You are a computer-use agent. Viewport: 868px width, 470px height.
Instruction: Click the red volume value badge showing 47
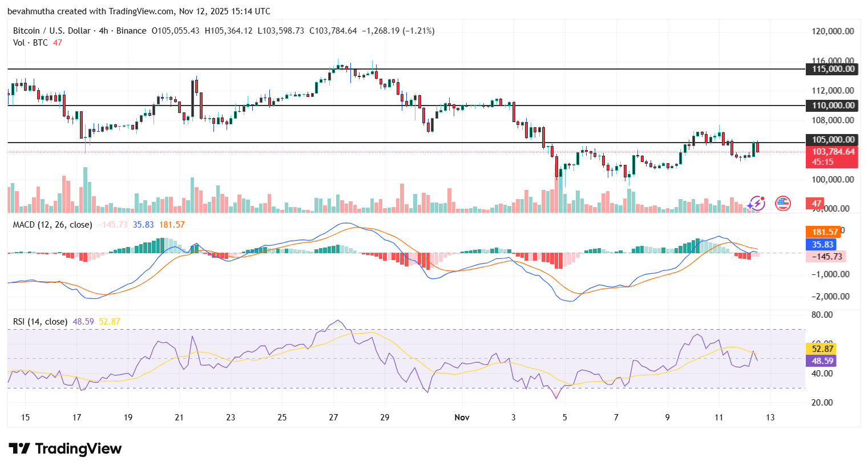pos(815,203)
